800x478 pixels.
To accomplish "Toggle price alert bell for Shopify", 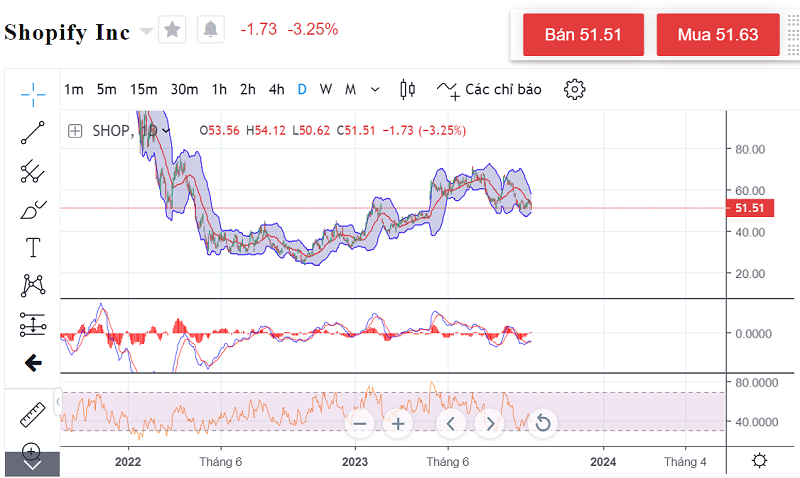I will pos(210,30).
